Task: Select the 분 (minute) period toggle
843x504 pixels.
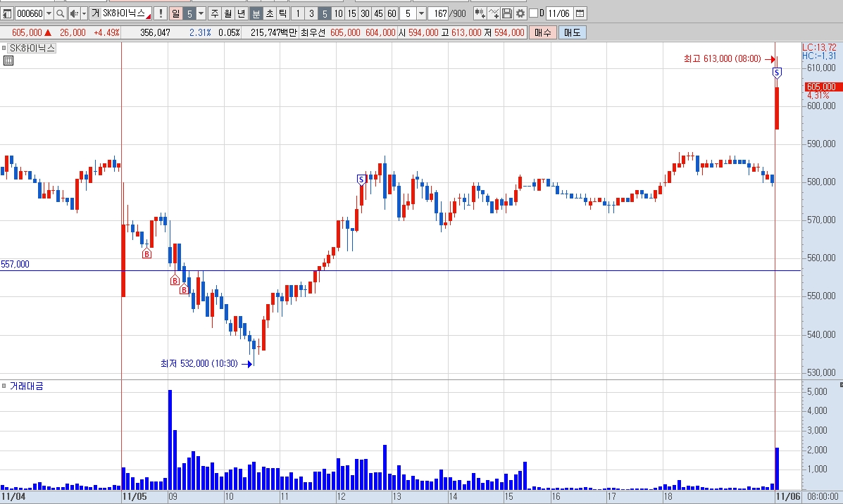Action: [256, 13]
